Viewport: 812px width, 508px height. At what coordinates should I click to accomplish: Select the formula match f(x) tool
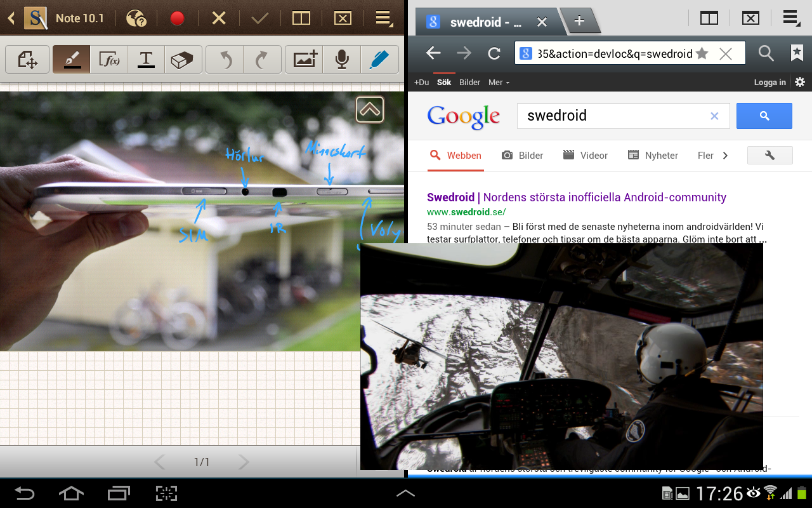pyautogui.click(x=108, y=60)
